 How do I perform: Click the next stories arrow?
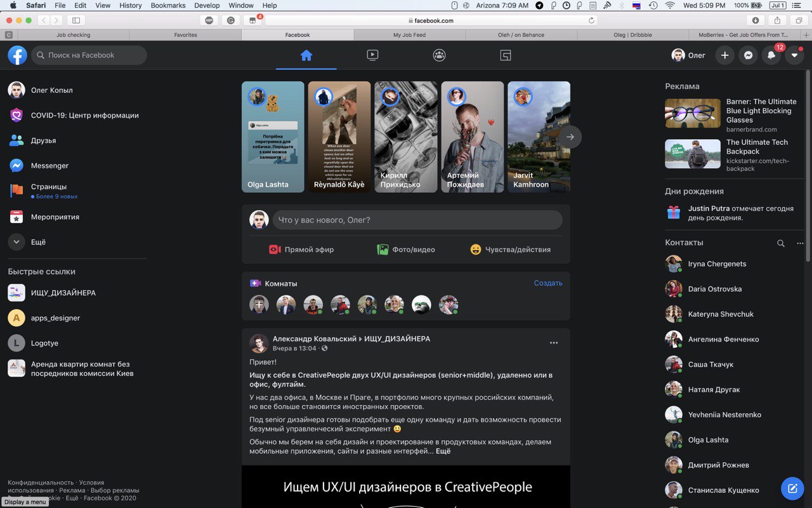pos(570,137)
